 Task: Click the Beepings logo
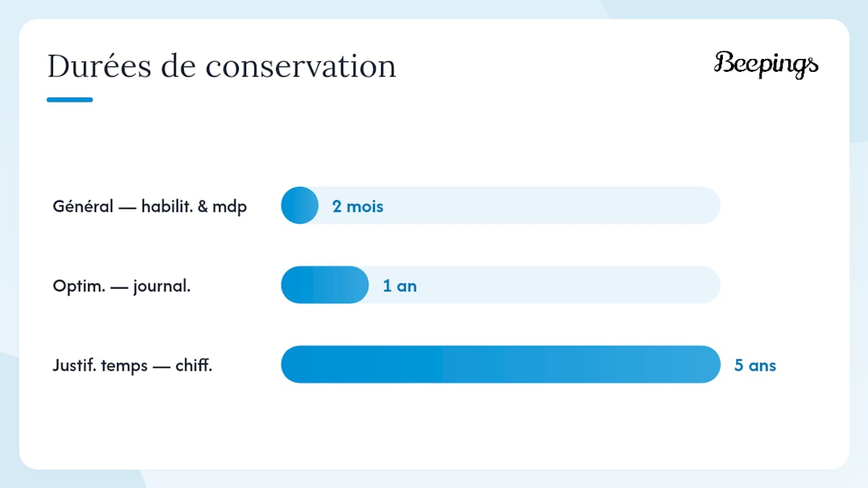click(766, 64)
